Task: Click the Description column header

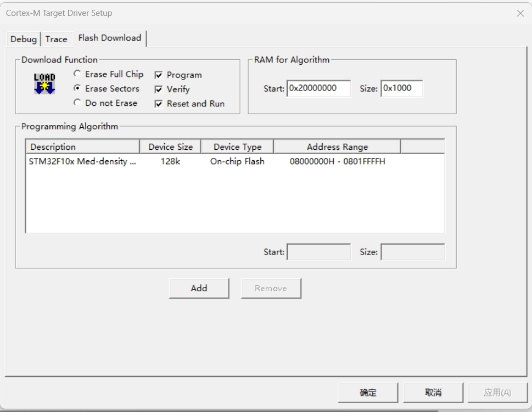Action: pos(82,147)
